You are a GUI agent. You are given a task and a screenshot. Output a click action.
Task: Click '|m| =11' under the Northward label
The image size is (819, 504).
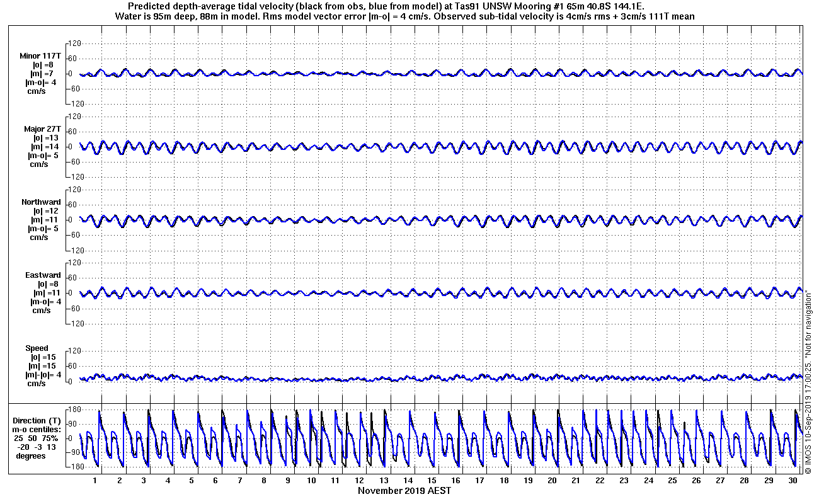point(45,220)
